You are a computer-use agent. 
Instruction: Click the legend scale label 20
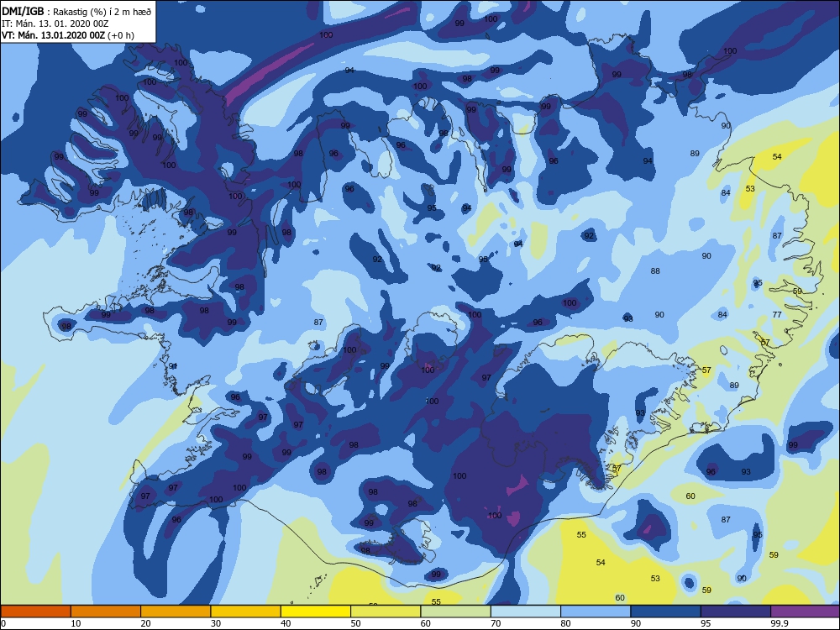click(x=145, y=623)
